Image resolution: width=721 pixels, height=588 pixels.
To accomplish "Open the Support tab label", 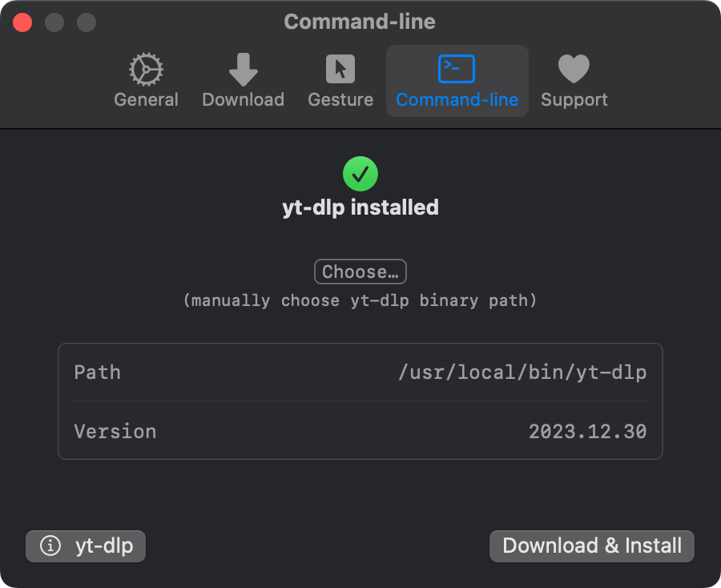I will [x=574, y=100].
